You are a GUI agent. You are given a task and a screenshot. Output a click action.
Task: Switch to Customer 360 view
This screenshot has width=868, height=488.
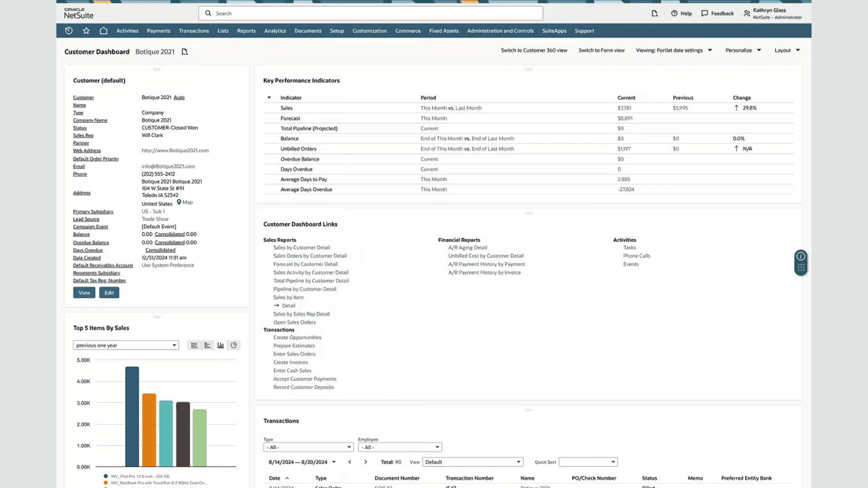tap(533, 50)
